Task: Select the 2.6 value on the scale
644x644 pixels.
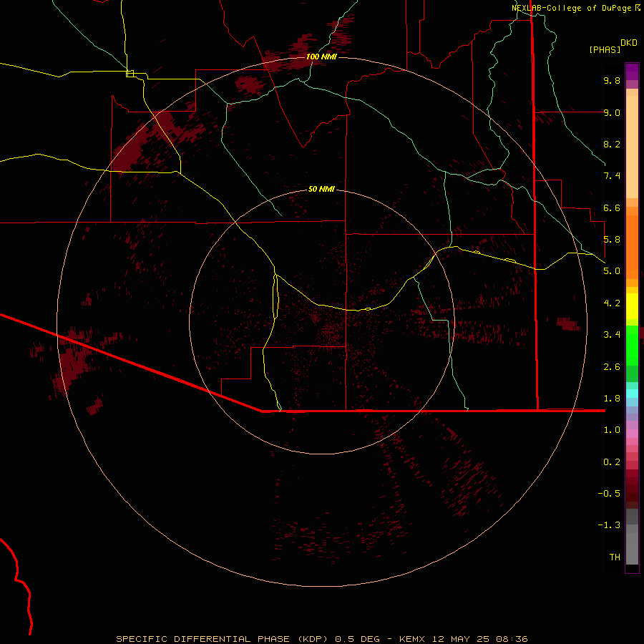Action: click(x=612, y=367)
